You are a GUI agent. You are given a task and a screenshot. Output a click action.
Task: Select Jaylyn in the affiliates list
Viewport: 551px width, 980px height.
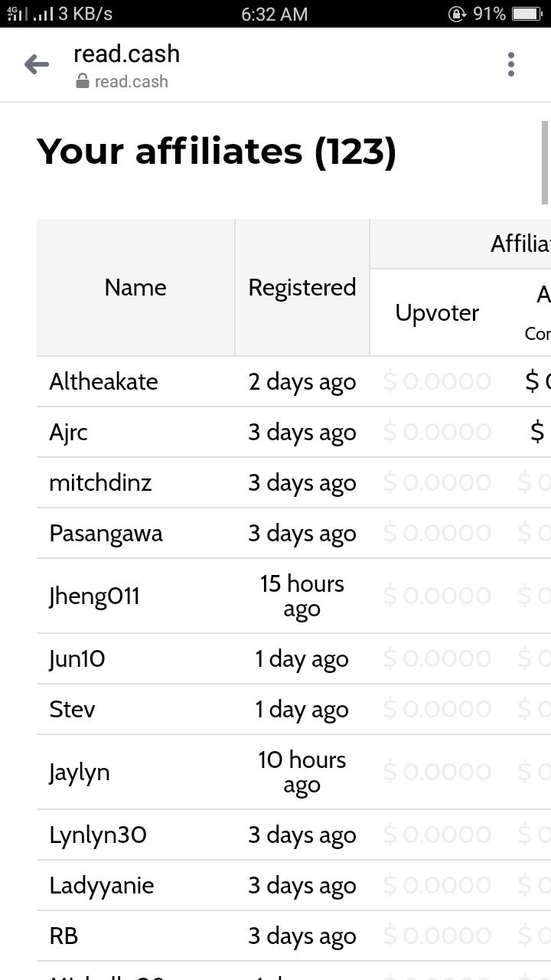(x=80, y=772)
